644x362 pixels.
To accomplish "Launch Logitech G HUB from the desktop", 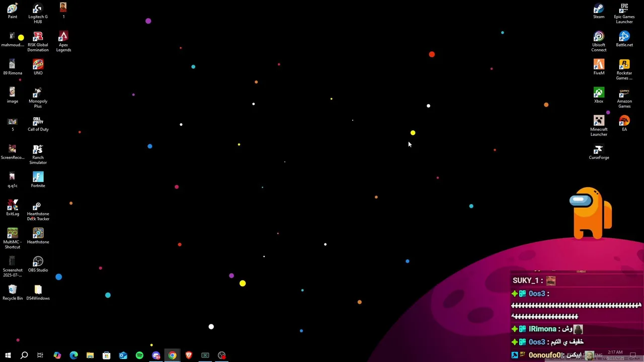I will coord(38,14).
